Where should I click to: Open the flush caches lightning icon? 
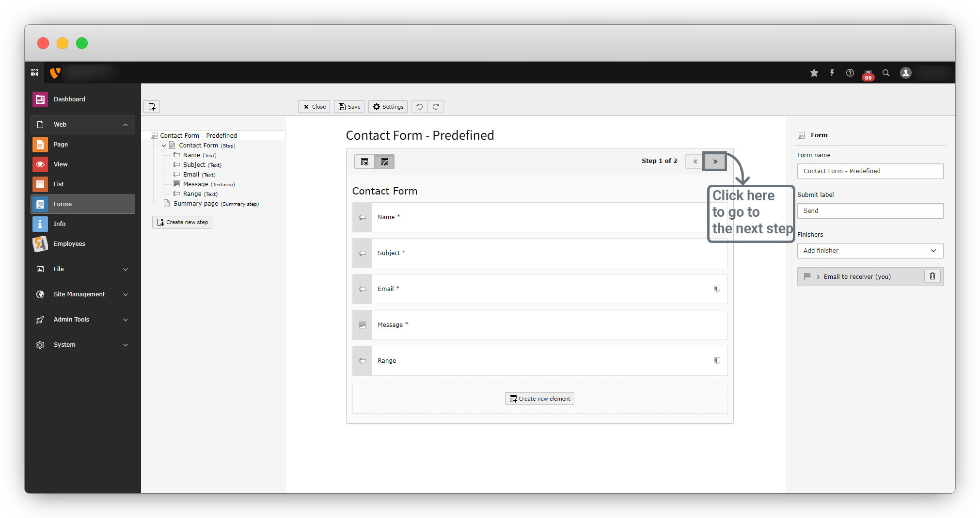832,73
